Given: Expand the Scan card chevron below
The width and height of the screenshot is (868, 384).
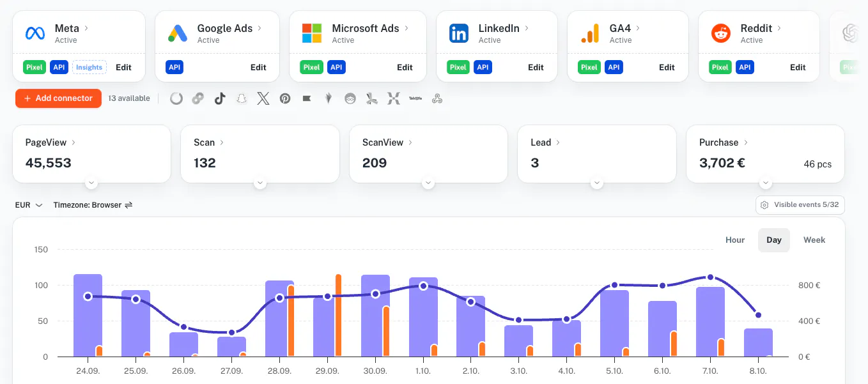Looking at the screenshot, I should tap(260, 183).
